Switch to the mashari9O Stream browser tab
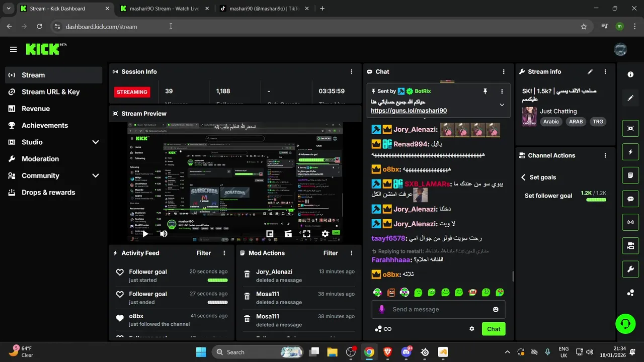The width and height of the screenshot is (644, 362). (x=164, y=9)
